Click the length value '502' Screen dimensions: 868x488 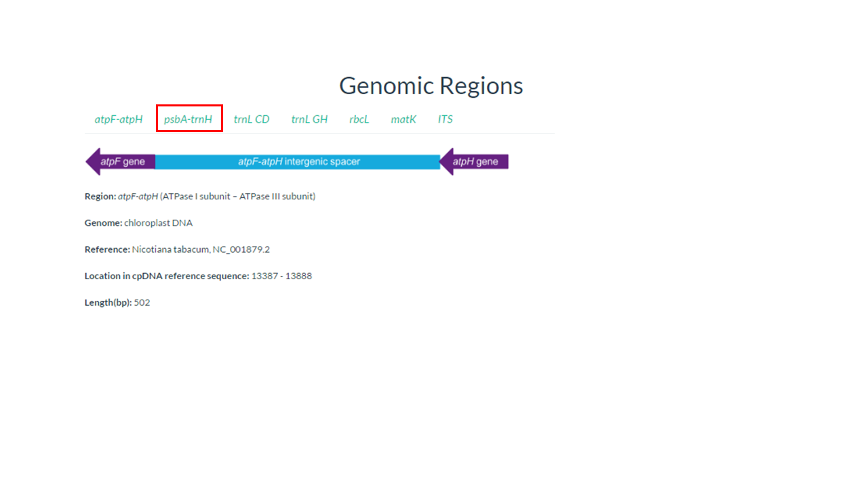[142, 302]
